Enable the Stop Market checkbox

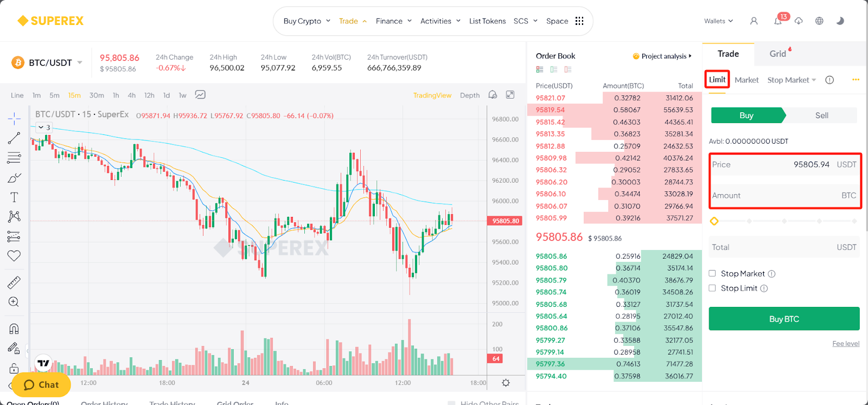pos(712,273)
